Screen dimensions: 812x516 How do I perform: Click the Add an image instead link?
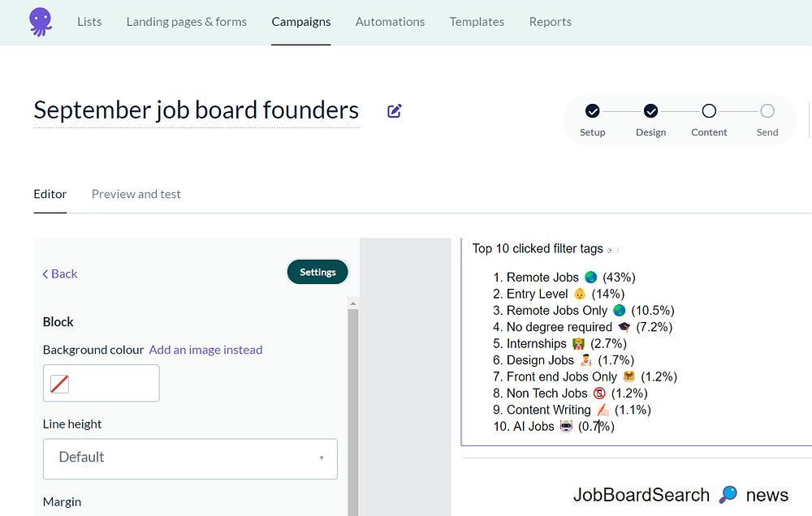205,350
